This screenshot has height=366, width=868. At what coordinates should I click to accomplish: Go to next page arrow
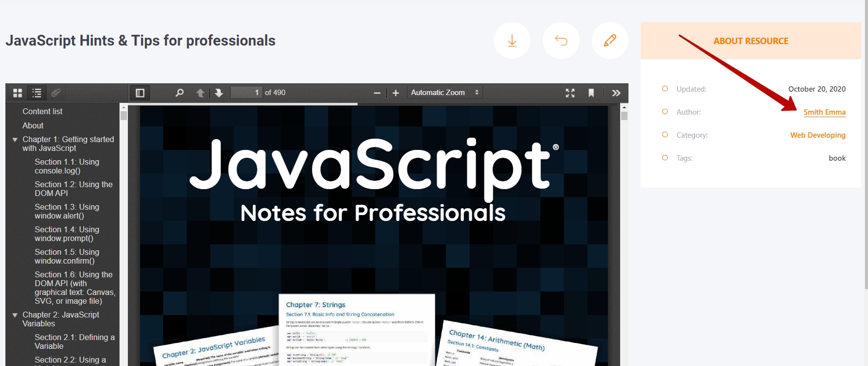(x=219, y=93)
